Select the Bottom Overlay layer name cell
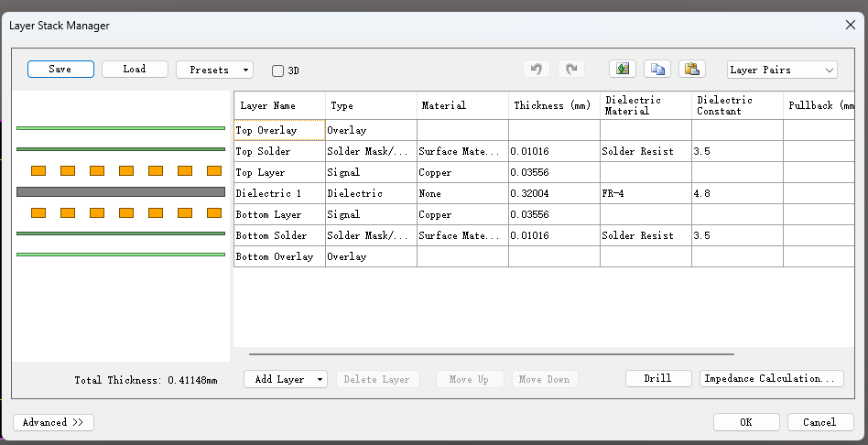 [x=279, y=256]
